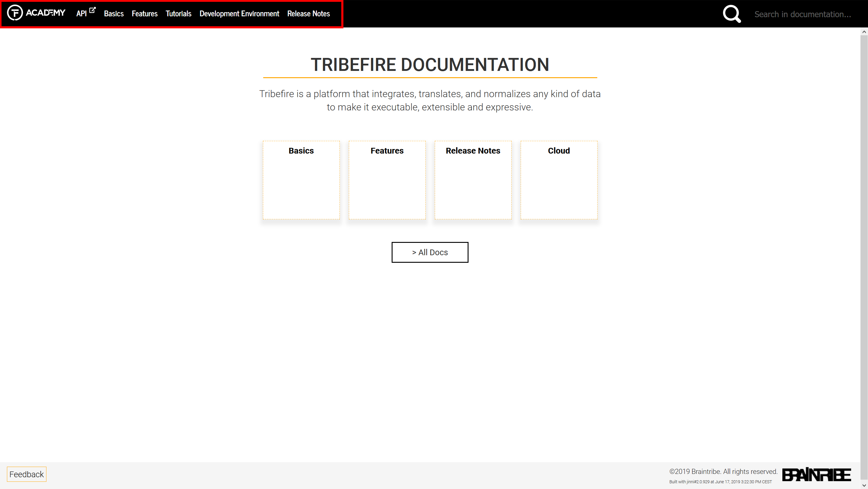Click the Braintribe logo in footer

(816, 475)
